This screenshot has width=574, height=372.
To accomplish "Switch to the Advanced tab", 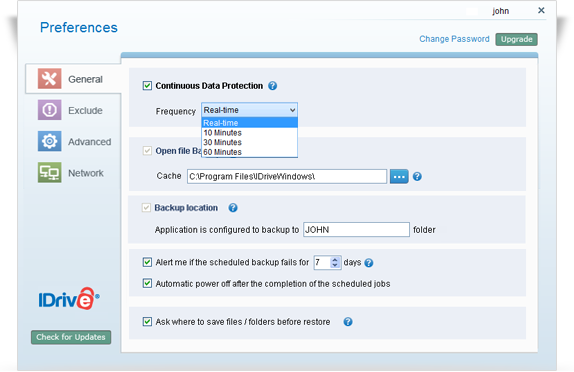I will [73, 141].
